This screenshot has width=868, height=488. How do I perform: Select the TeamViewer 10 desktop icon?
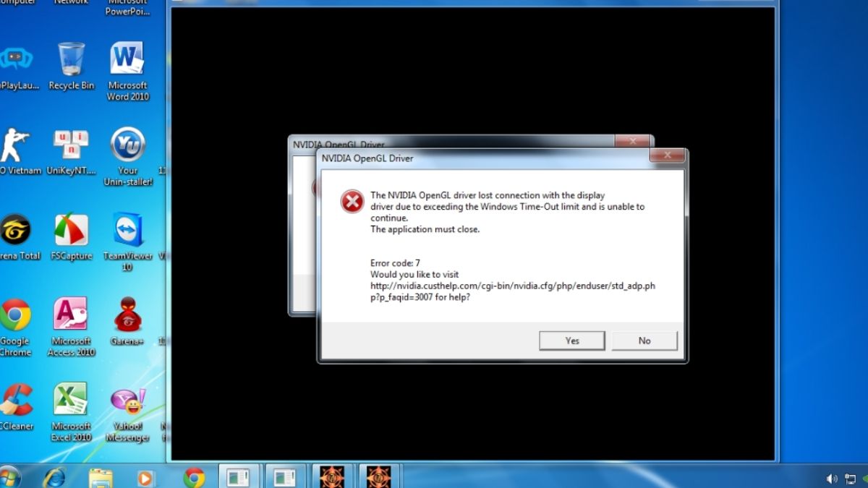pos(127,242)
